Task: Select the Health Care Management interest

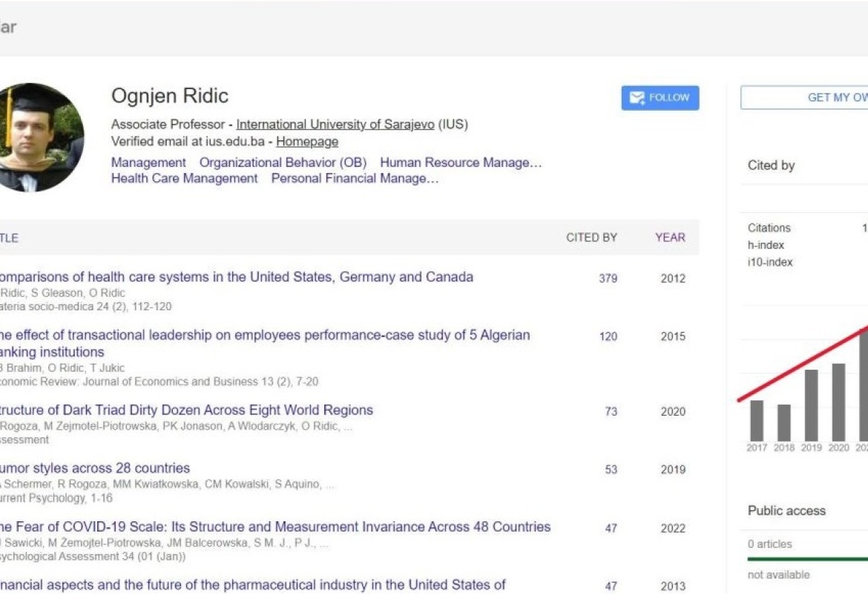Action: [184, 178]
